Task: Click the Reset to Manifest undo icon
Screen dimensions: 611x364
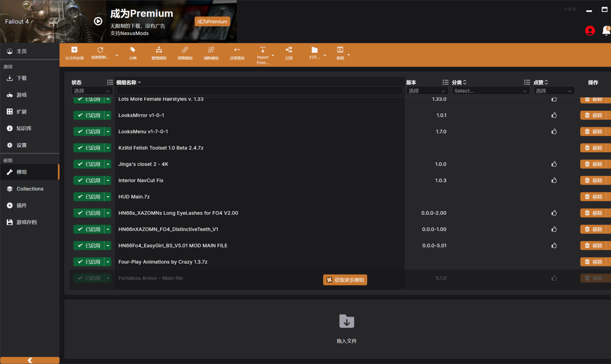Action: point(237,50)
